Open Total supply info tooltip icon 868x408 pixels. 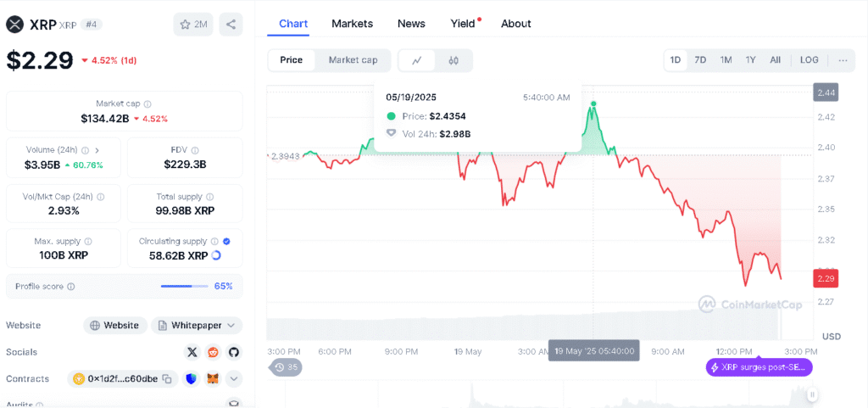210,197
